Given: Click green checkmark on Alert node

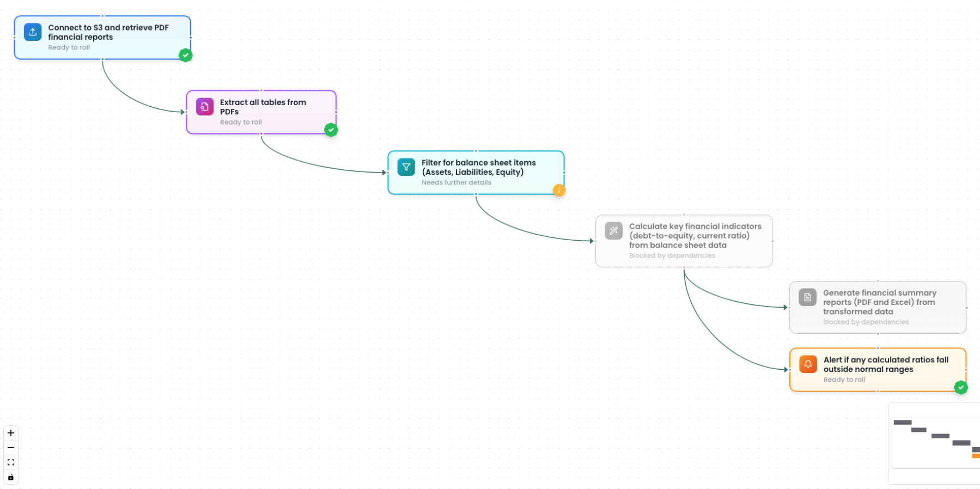Looking at the screenshot, I should coord(960,387).
